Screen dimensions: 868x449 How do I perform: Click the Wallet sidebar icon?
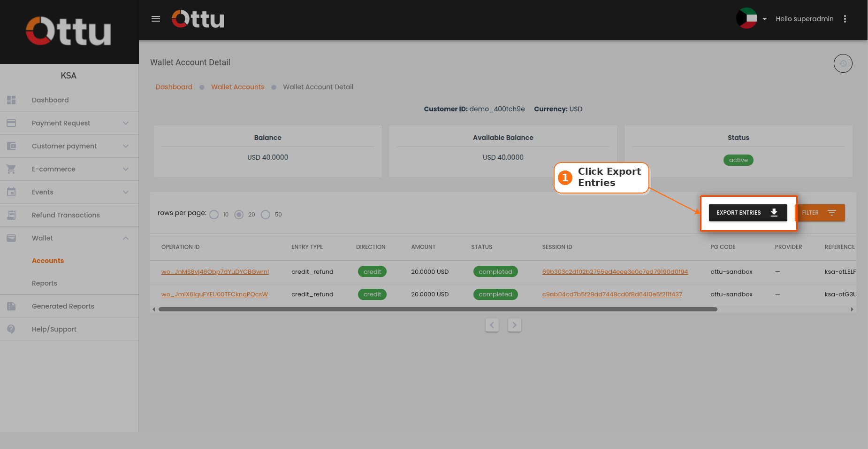pos(11,238)
